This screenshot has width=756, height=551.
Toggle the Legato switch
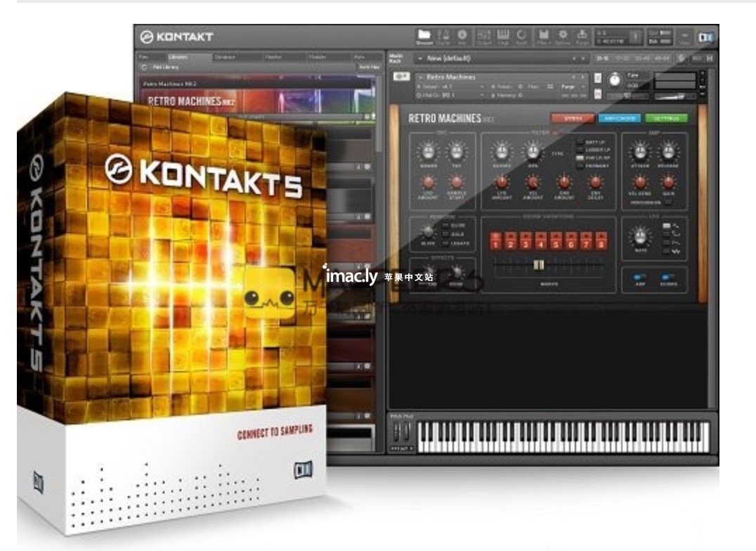click(x=445, y=243)
